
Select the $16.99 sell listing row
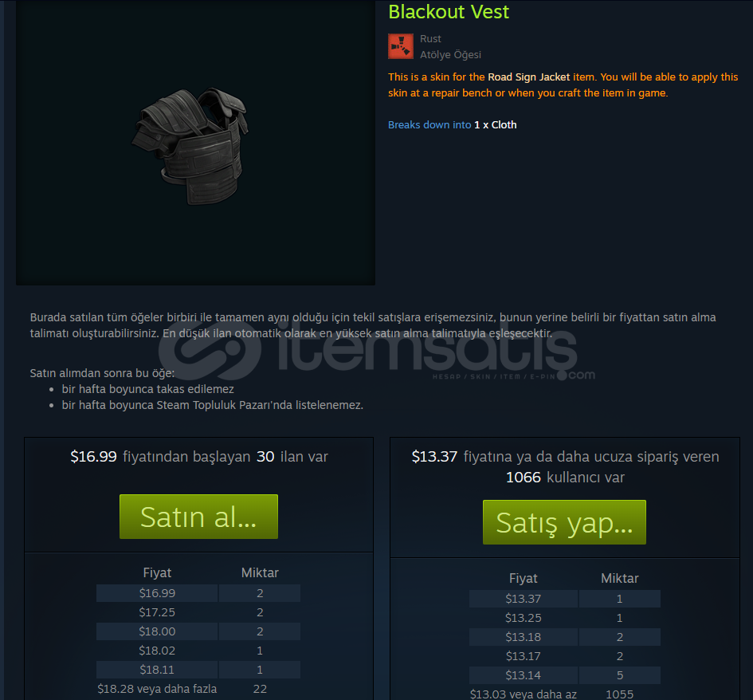[x=198, y=593]
